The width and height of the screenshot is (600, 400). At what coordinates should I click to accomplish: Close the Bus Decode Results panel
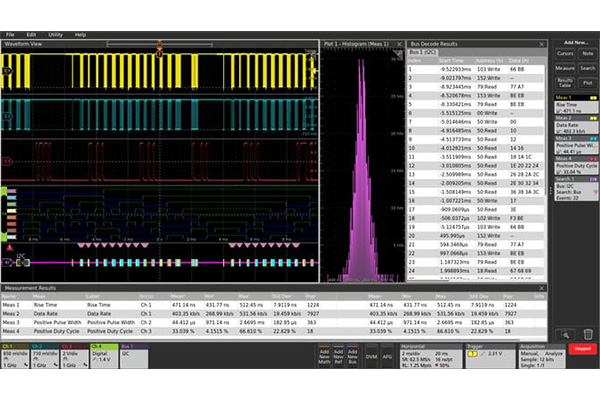click(x=541, y=43)
